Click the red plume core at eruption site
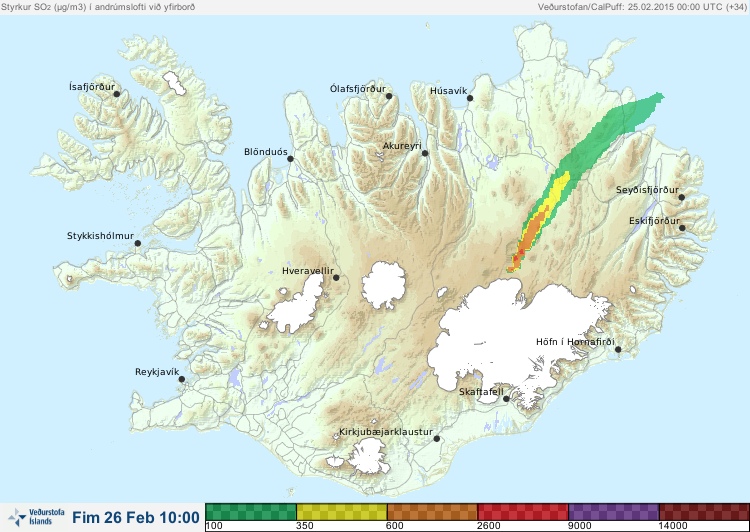This screenshot has width=750, height=532. 520,253
